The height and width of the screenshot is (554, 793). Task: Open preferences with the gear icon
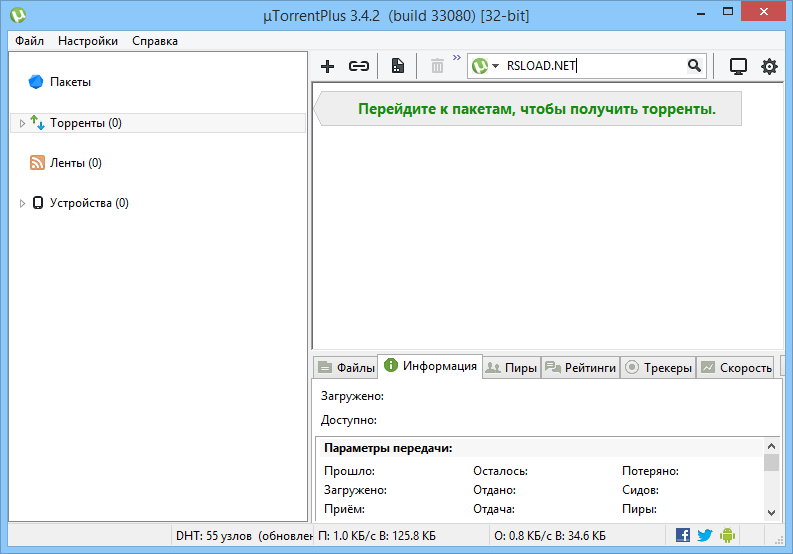pyautogui.click(x=769, y=66)
